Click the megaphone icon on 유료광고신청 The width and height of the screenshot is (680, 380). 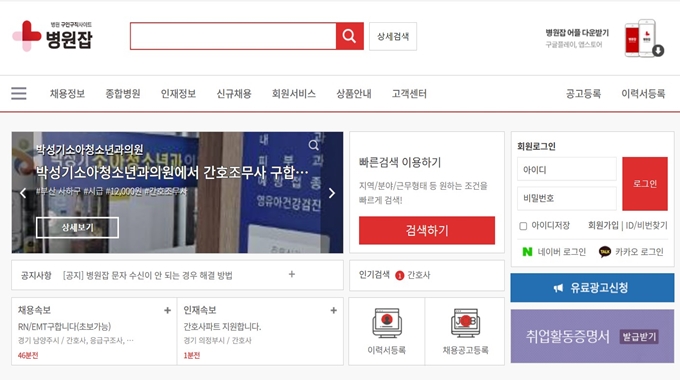559,288
